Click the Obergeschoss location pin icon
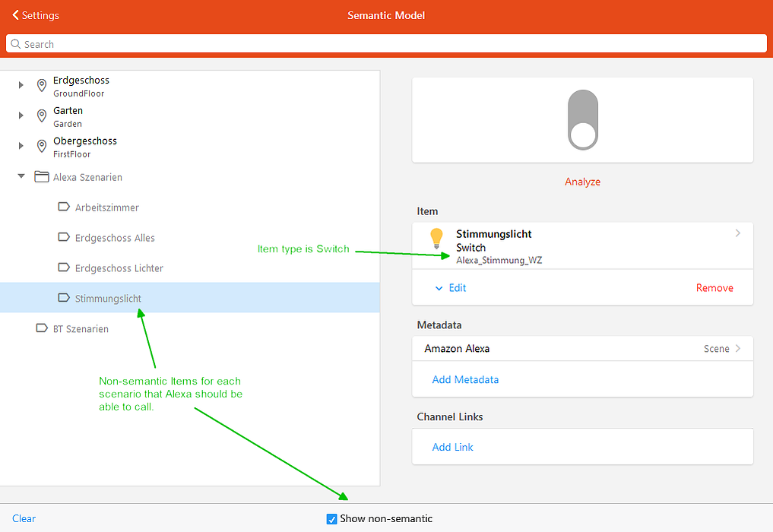 point(42,146)
